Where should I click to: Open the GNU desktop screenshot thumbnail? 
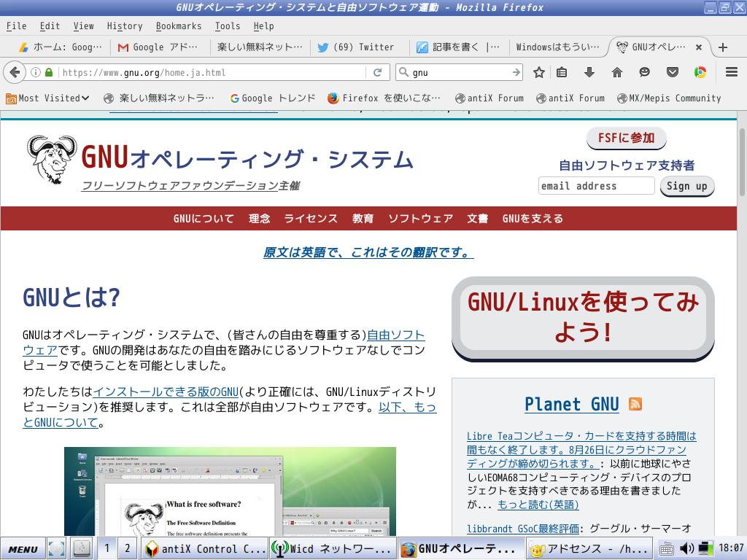pyautogui.click(x=230, y=491)
